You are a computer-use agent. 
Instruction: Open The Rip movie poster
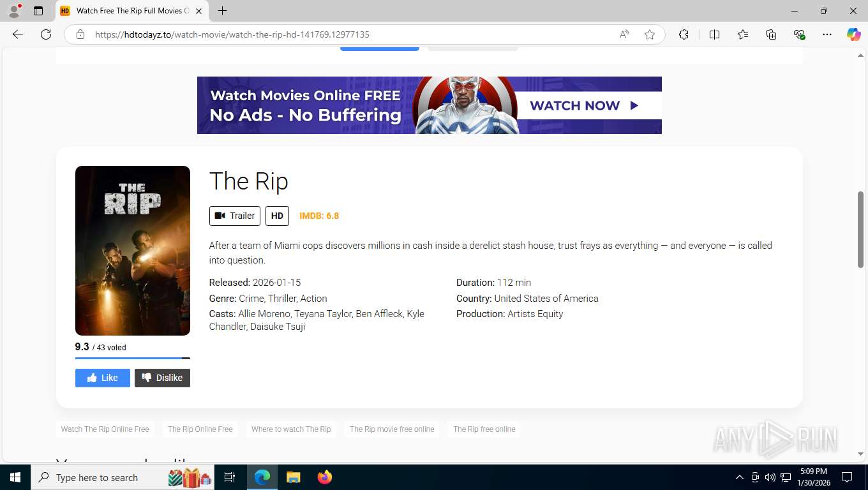point(133,251)
